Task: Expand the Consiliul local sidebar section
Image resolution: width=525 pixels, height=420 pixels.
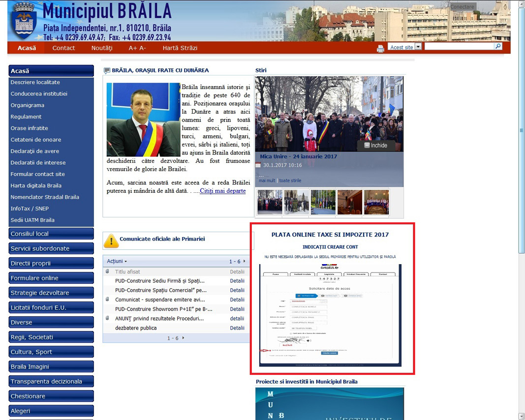Action: (x=51, y=234)
